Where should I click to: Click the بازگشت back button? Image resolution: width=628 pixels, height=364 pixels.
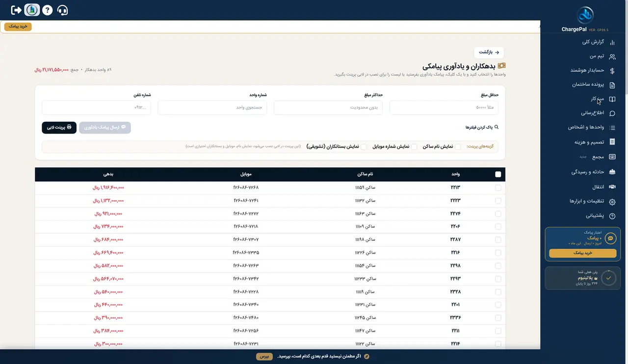pos(489,52)
